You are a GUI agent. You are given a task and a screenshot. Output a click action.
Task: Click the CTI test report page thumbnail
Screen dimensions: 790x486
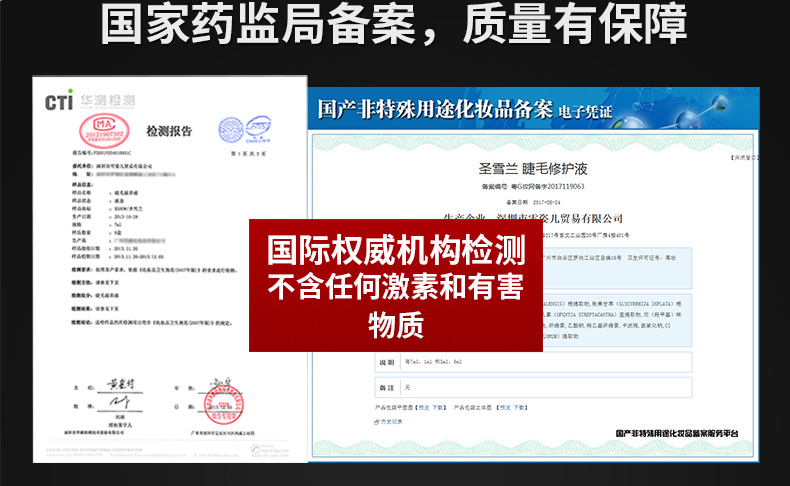click(170, 269)
